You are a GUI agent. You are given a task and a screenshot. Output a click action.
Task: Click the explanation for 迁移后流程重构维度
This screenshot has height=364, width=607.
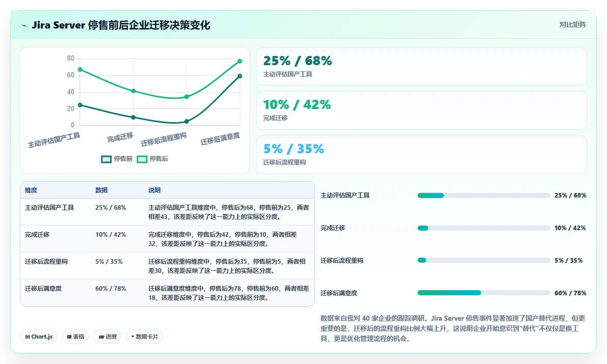pyautogui.click(x=227, y=266)
